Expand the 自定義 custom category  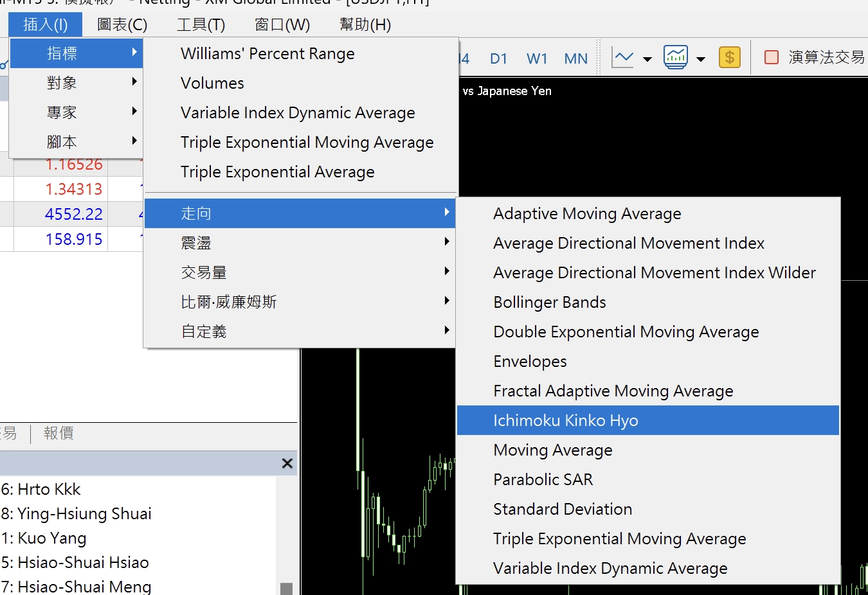(x=301, y=332)
